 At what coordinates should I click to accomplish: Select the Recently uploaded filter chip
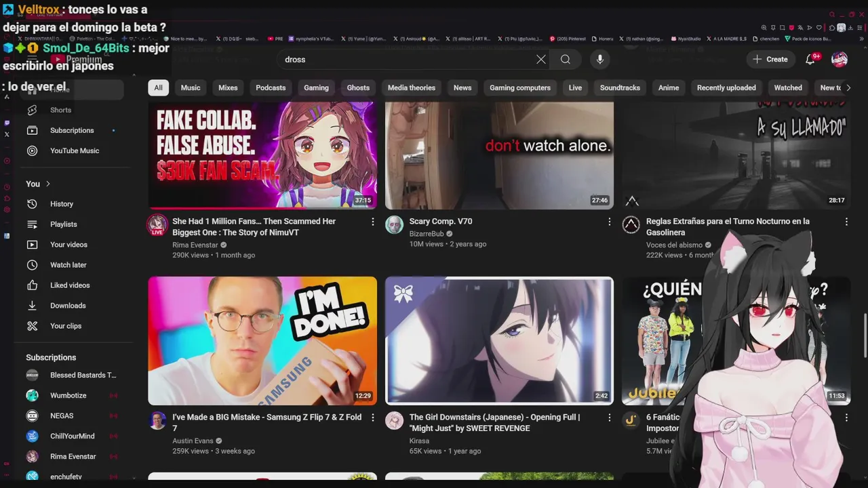(x=726, y=87)
